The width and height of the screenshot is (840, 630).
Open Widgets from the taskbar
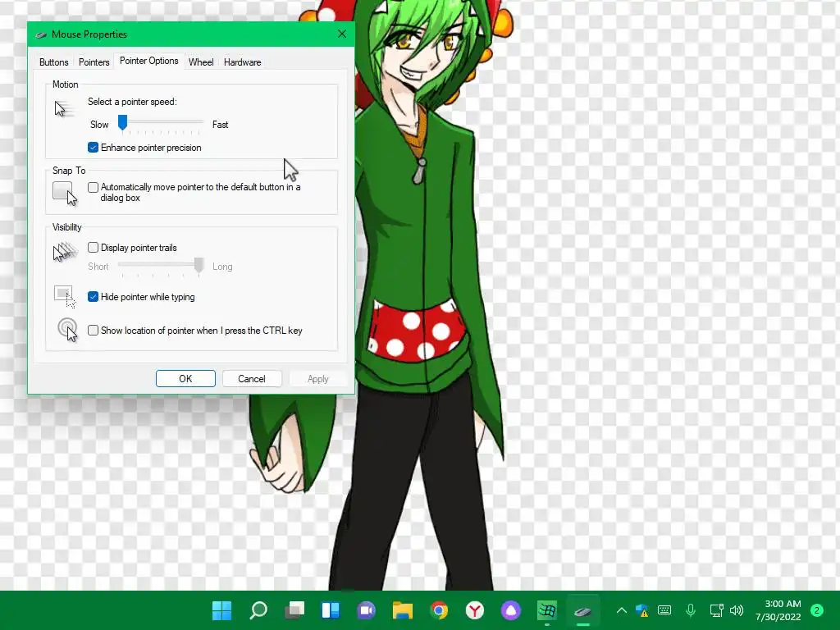[x=331, y=610]
